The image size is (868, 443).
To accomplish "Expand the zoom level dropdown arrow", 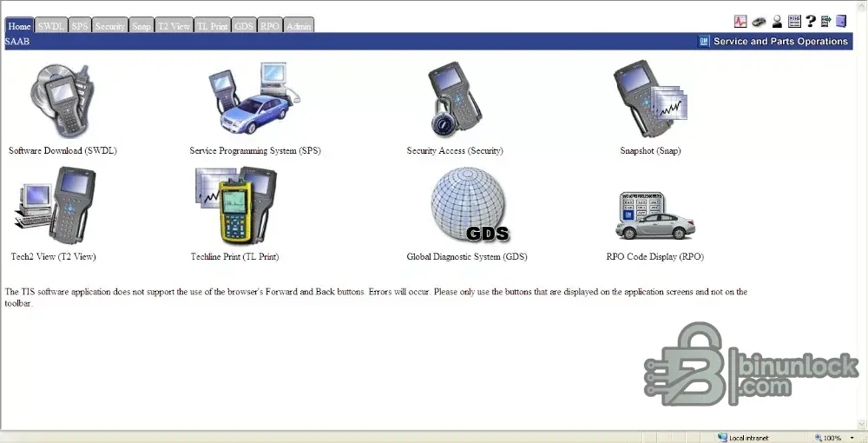I will [852, 438].
